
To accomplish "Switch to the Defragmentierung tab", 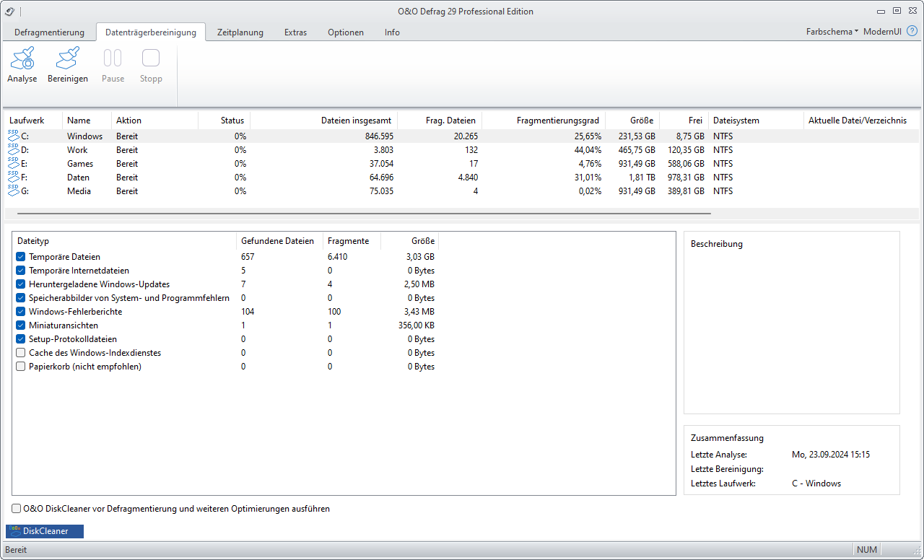I will click(x=49, y=32).
